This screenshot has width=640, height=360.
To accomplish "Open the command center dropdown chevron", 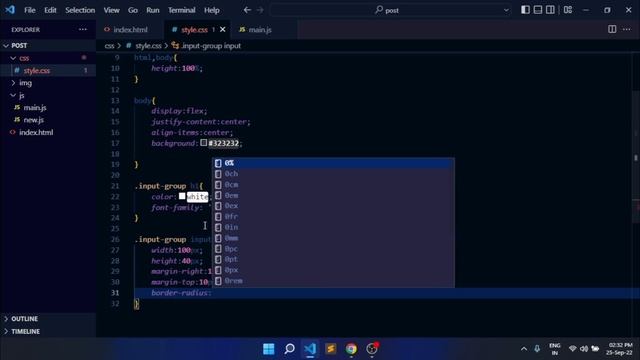I will point(506,10).
